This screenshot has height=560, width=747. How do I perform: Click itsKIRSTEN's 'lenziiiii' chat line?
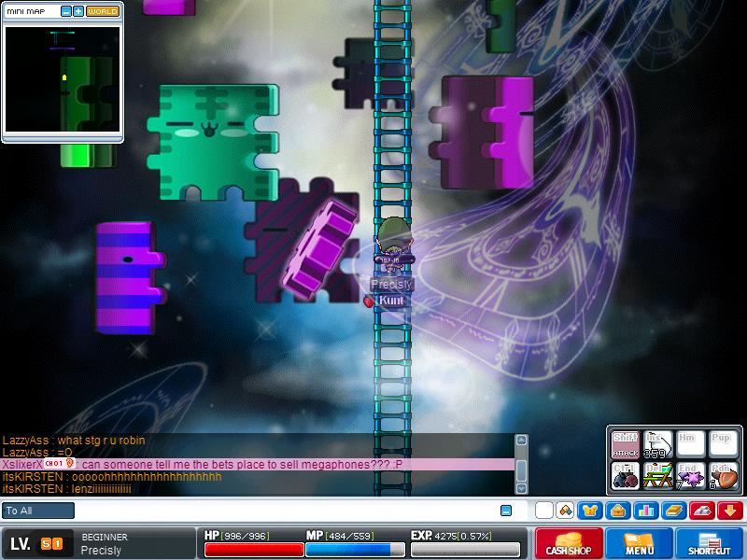coord(66,489)
